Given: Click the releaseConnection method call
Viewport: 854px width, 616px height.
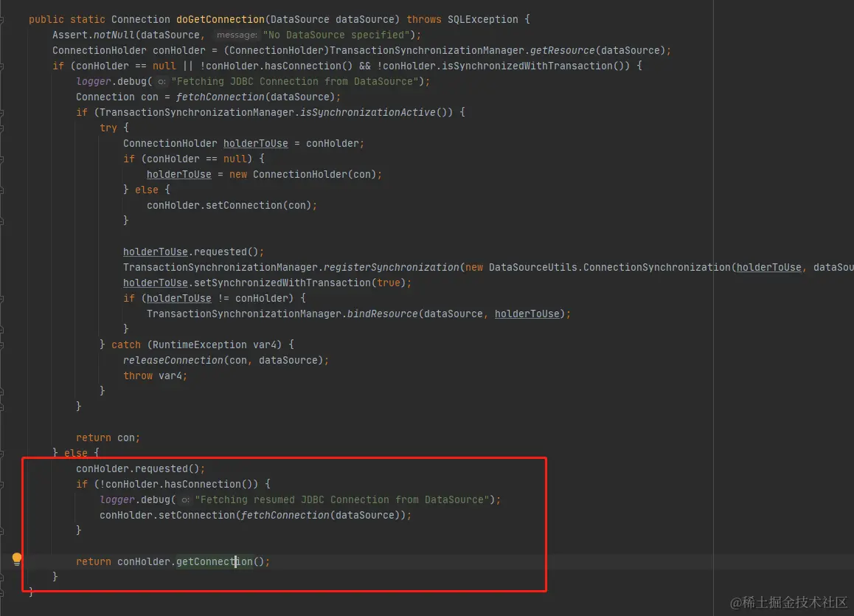Looking at the screenshot, I should tap(173, 360).
